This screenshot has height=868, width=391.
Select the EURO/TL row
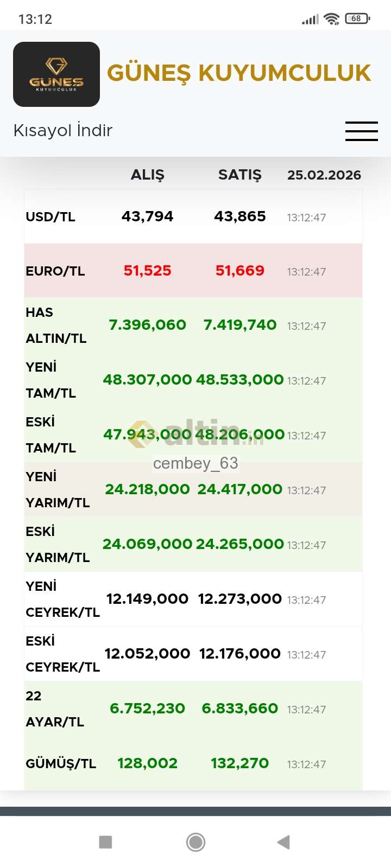click(193, 271)
